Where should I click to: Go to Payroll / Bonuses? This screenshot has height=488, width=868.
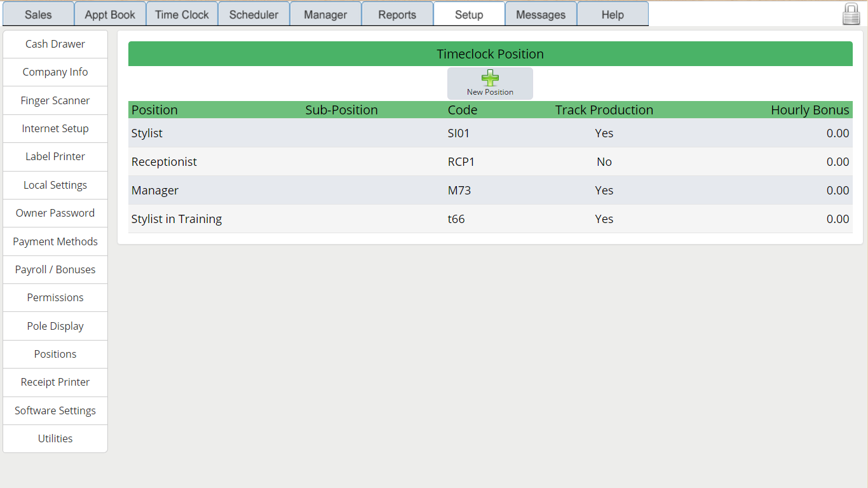55,269
